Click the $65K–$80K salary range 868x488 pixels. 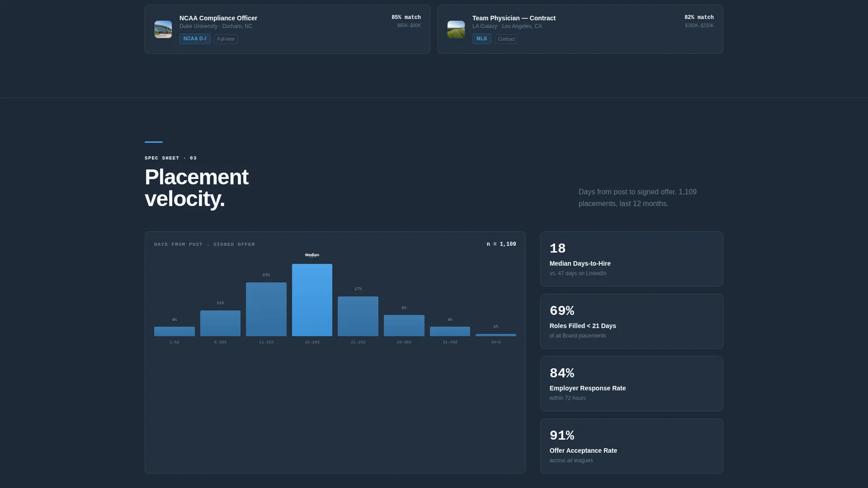click(x=409, y=26)
